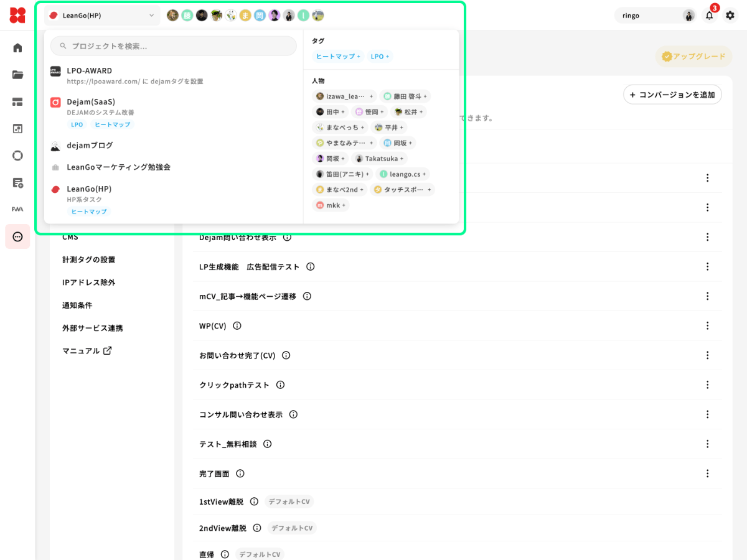The width and height of the screenshot is (747, 560).
Task: Open the folder icon in the left sidebar
Action: [17, 75]
